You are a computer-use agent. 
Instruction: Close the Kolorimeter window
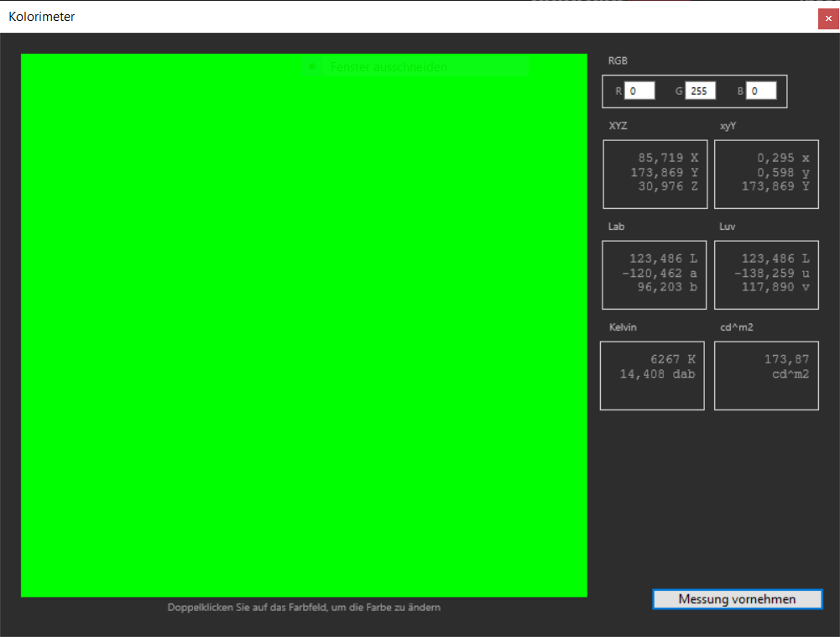point(828,18)
